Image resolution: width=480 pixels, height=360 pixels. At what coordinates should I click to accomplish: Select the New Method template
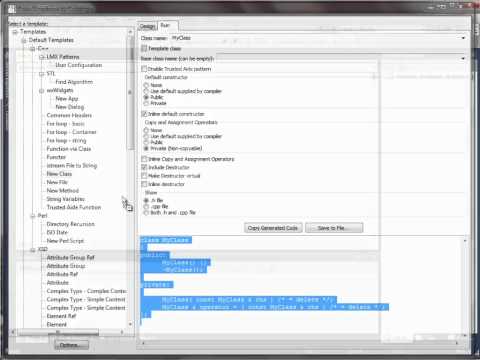pyautogui.click(x=62, y=191)
